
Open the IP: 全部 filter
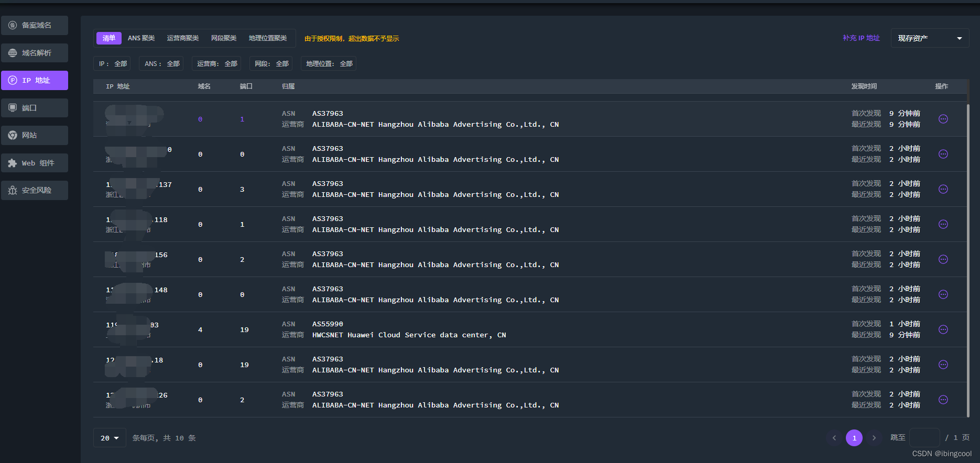113,63
